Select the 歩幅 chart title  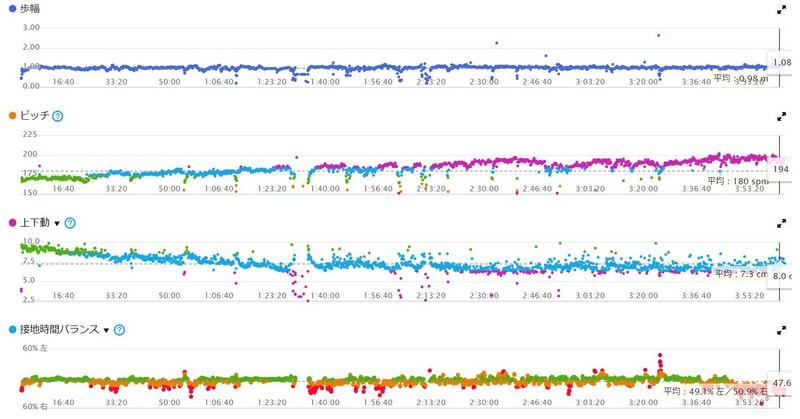click(27, 9)
